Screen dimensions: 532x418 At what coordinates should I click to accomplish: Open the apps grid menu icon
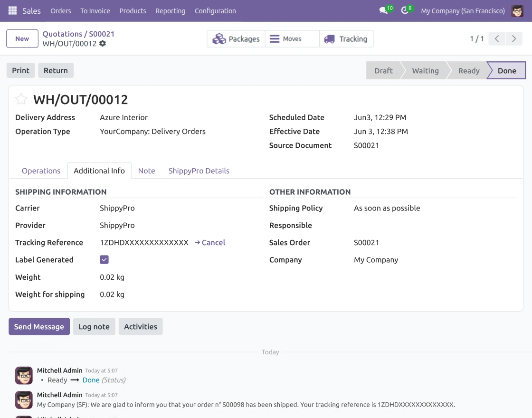tap(12, 11)
